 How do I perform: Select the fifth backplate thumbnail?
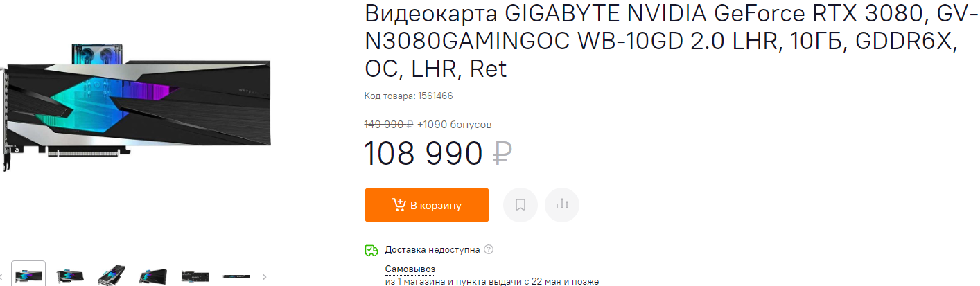(195, 275)
